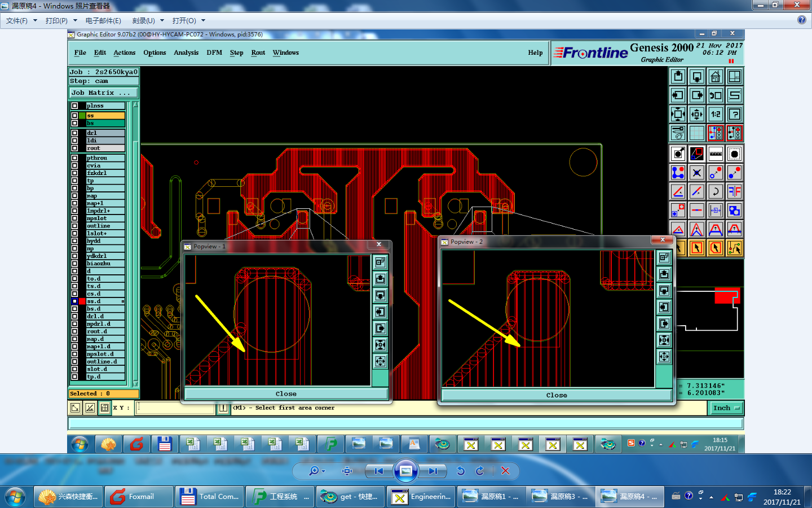Click the pan right icon in Genesis toolbar
Image resolution: width=812 pixels, height=508 pixels.
[697, 95]
